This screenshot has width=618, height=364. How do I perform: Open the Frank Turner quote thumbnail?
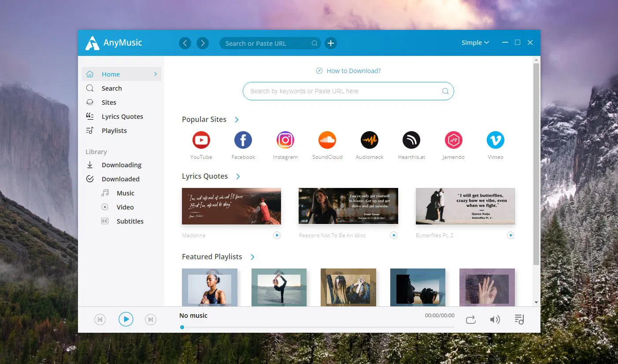pyautogui.click(x=348, y=206)
